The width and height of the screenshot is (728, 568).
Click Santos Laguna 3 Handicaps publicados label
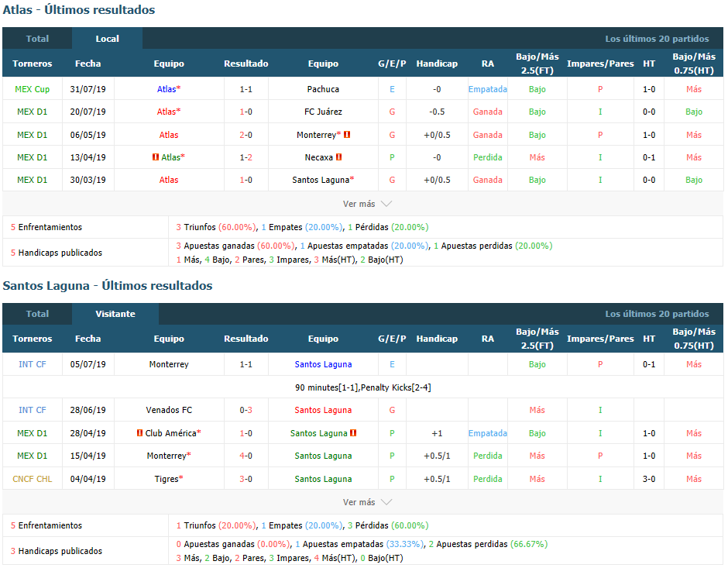point(57,551)
